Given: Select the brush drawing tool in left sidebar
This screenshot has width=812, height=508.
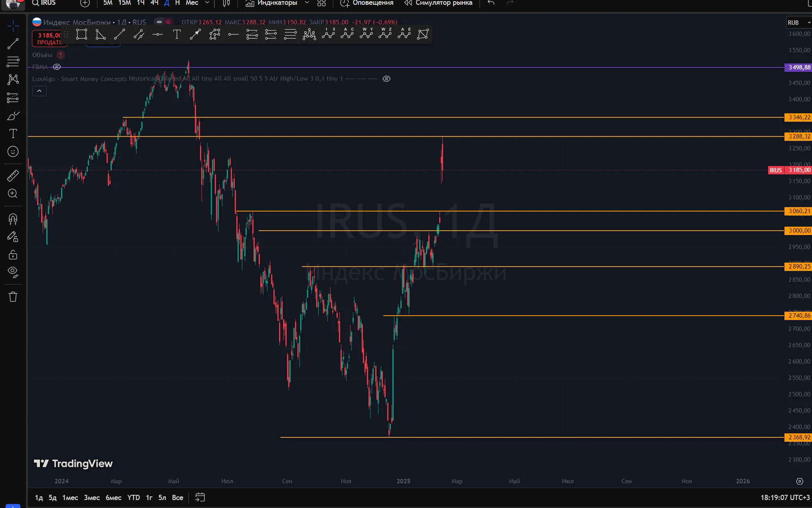Looking at the screenshot, I should [13, 116].
